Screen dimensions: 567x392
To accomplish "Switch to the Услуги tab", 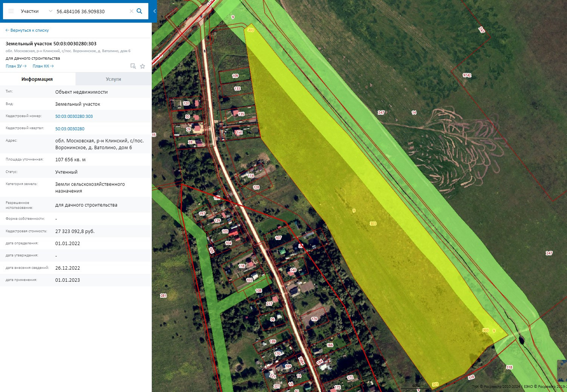I will click(113, 79).
